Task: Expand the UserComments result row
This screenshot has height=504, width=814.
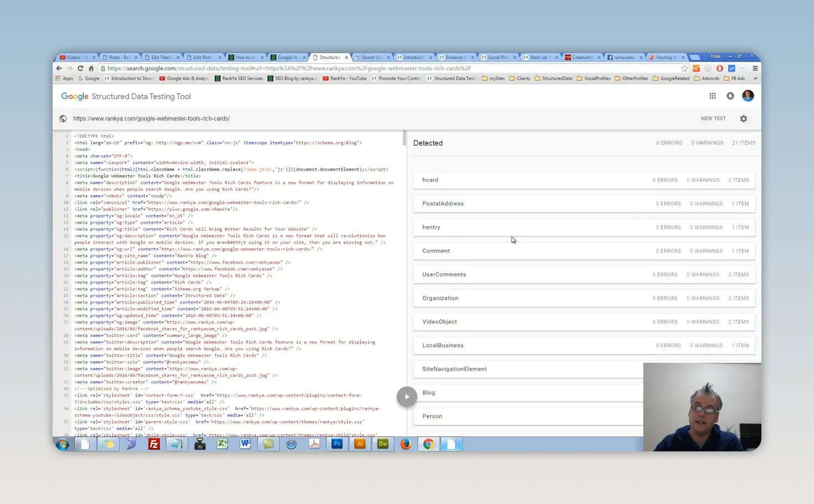Action: tap(584, 275)
